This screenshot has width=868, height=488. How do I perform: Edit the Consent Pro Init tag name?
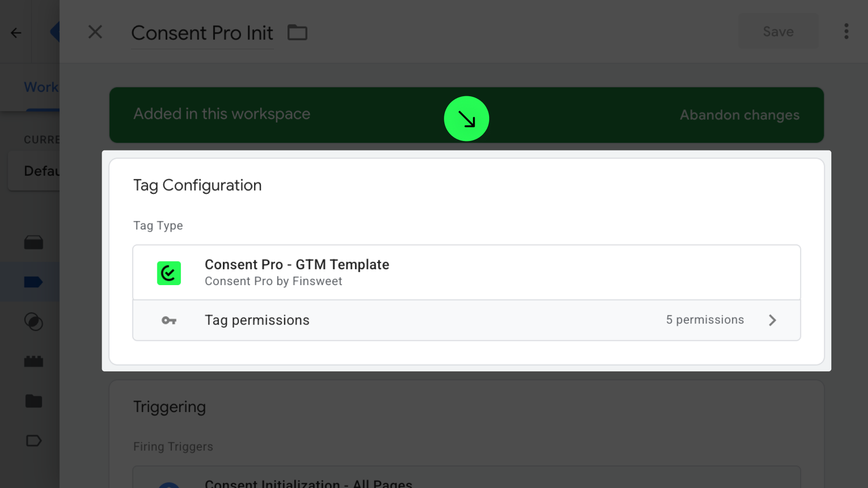coord(202,33)
